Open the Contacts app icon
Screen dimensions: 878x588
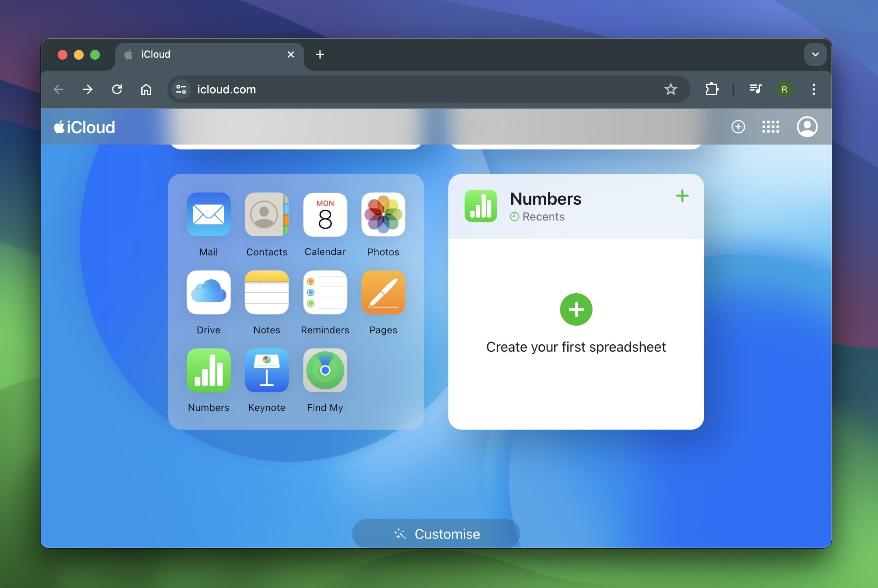pos(266,214)
